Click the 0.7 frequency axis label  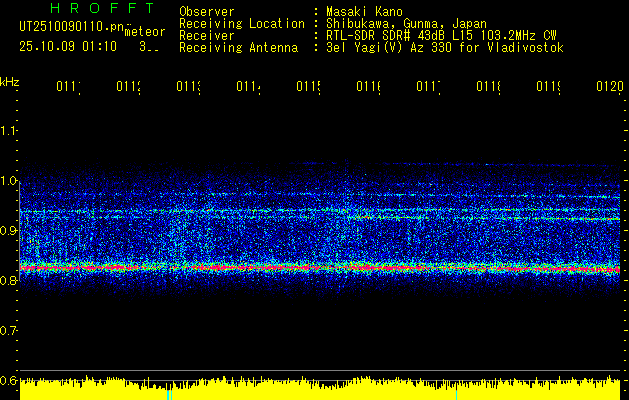tap(9, 330)
